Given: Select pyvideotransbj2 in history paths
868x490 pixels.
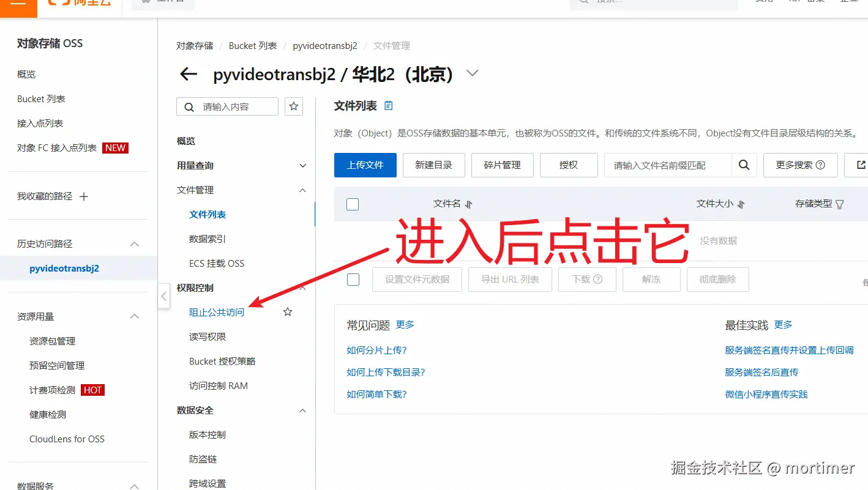Looking at the screenshot, I should 64,269.
